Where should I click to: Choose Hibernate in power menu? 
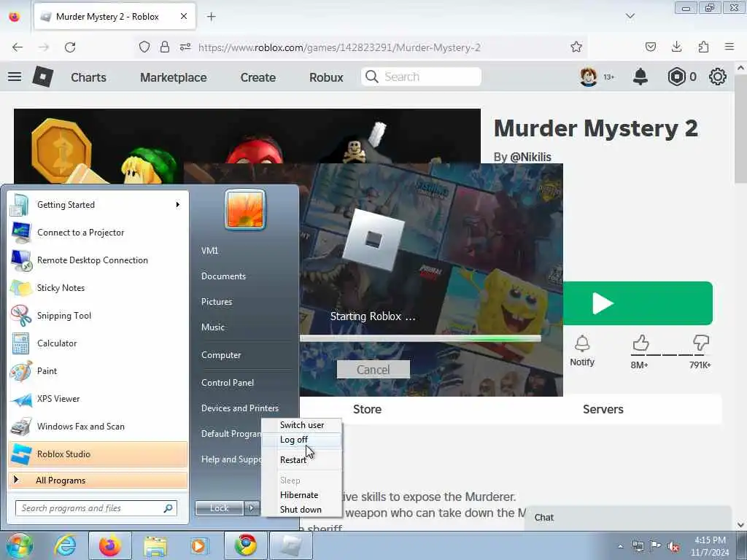301,495
